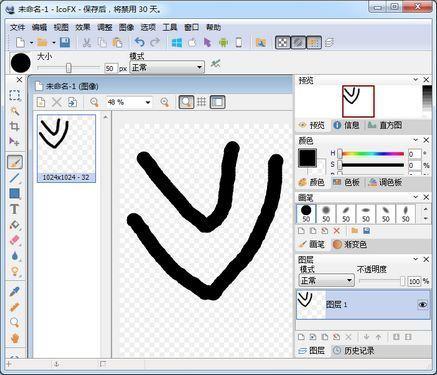
Task: Toggle the preview magnifier view button
Action: (x=186, y=102)
